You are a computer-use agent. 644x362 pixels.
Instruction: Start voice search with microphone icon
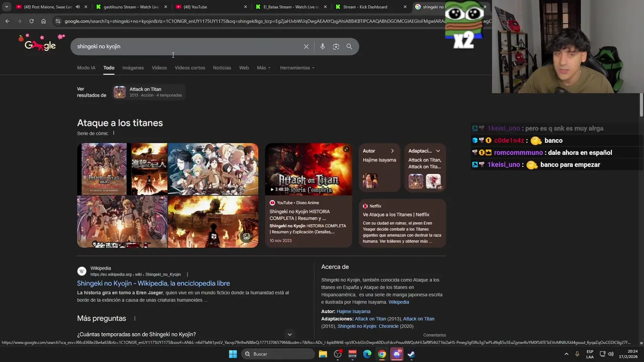pyautogui.click(x=323, y=46)
